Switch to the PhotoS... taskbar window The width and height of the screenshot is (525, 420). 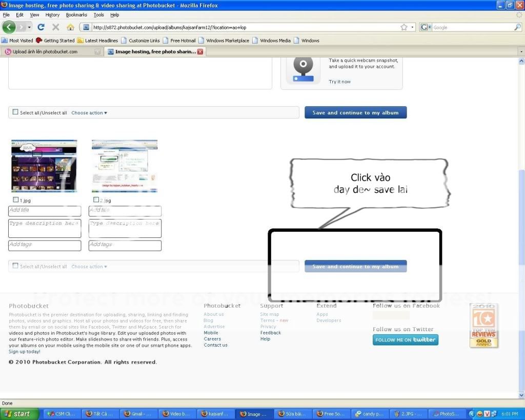(x=447, y=414)
